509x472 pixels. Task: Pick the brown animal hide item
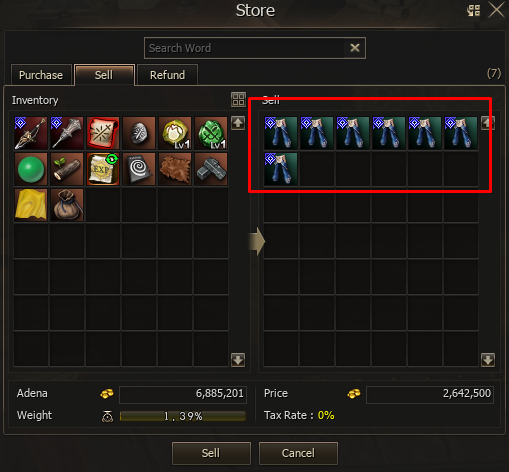coord(175,169)
